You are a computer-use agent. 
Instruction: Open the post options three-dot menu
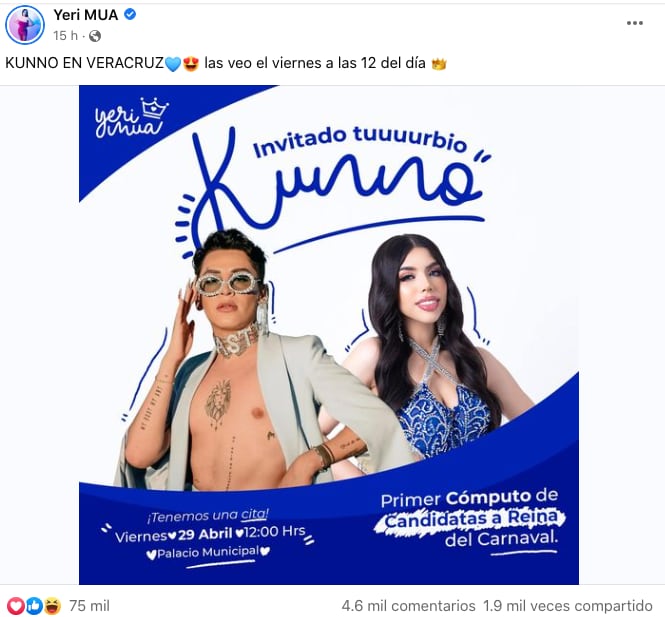634,23
